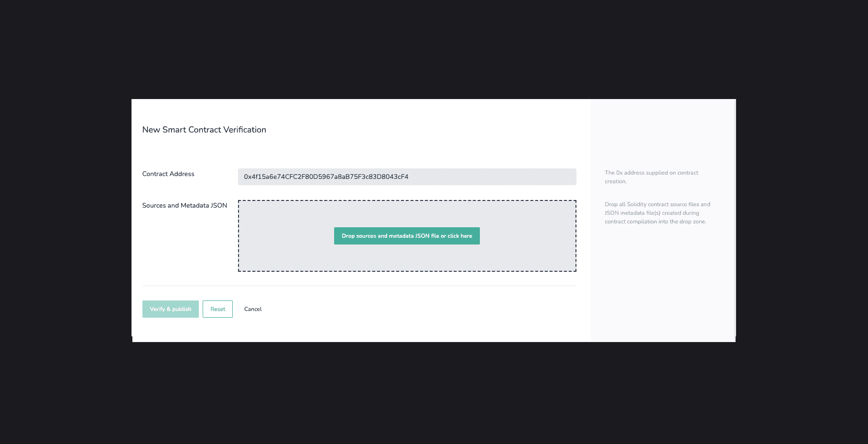Click the 'Drop sources and metadata JSON file' button
The height and width of the screenshot is (444, 868).
click(406, 236)
